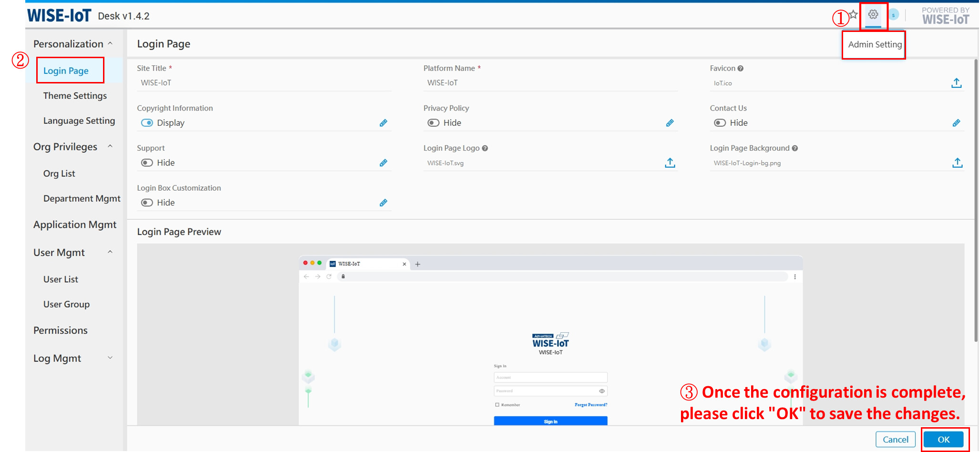Edit Support with pencil icon
The image size is (980, 452).
[x=383, y=163]
